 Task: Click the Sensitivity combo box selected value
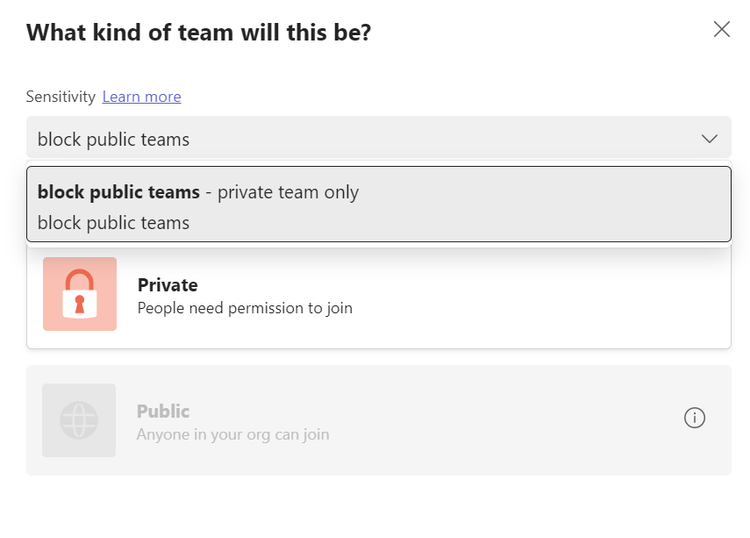pos(113,139)
